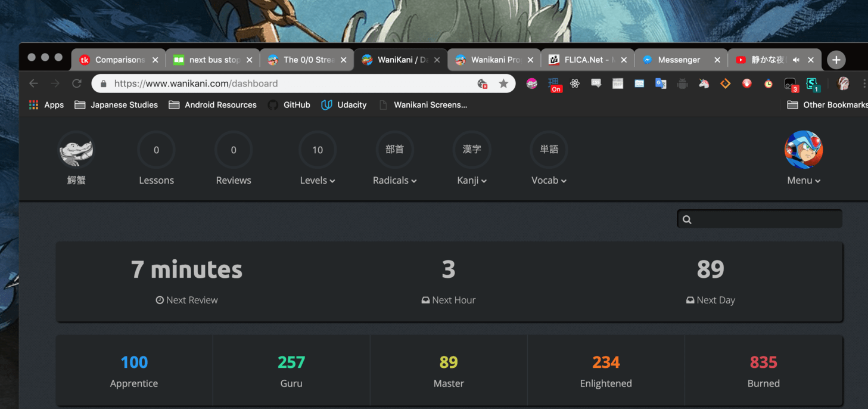Click the gray Android robot extension icon
The height and width of the screenshot is (409, 868).
coord(682,83)
